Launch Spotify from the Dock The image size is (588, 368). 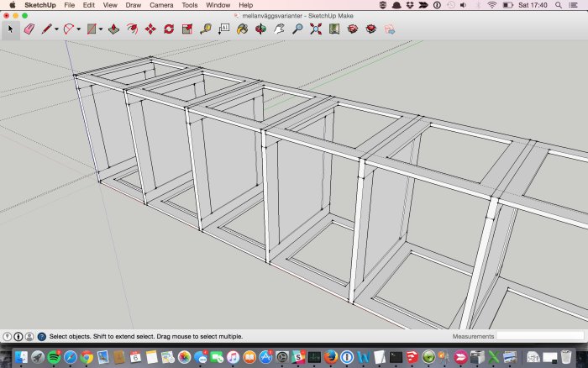54,357
